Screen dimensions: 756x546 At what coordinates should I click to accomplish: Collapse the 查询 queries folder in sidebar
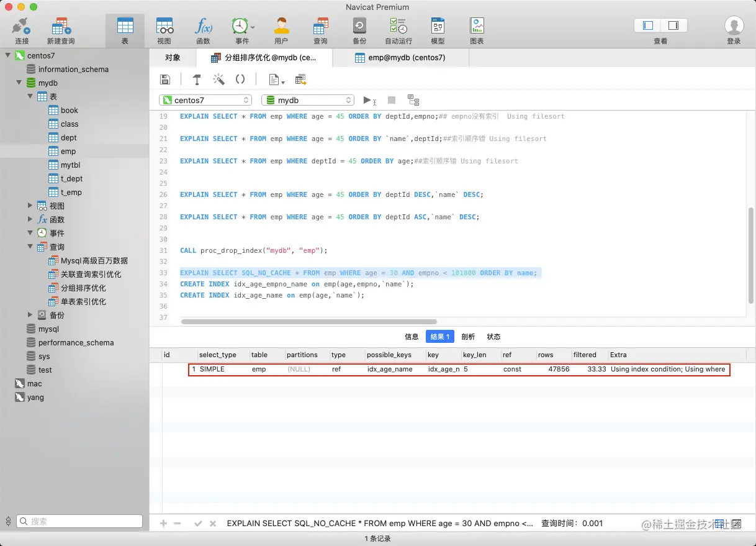point(30,247)
